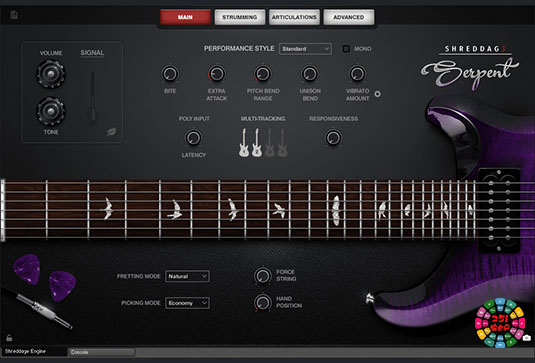Click the Poly Input Latency knob
The image size is (535, 363).
193,138
